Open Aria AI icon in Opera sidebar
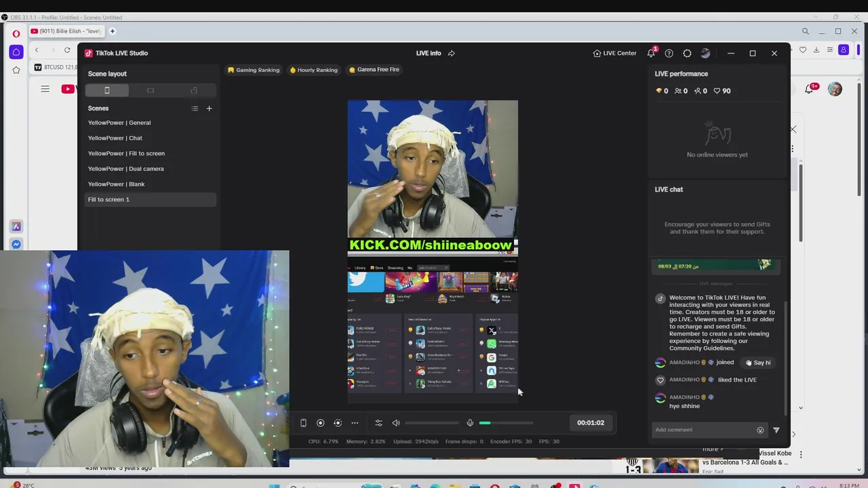Screen dimensions: 868x488 tap(16, 226)
